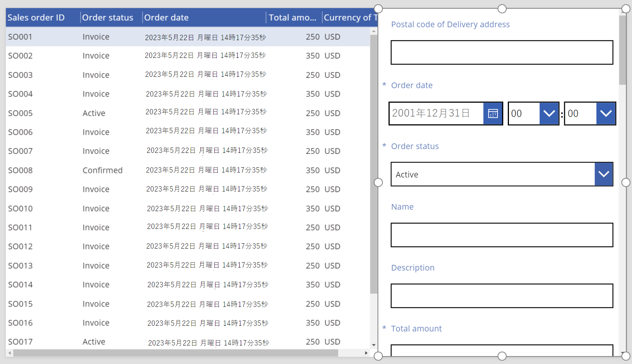
Task: Click the Name input field
Action: (502, 235)
